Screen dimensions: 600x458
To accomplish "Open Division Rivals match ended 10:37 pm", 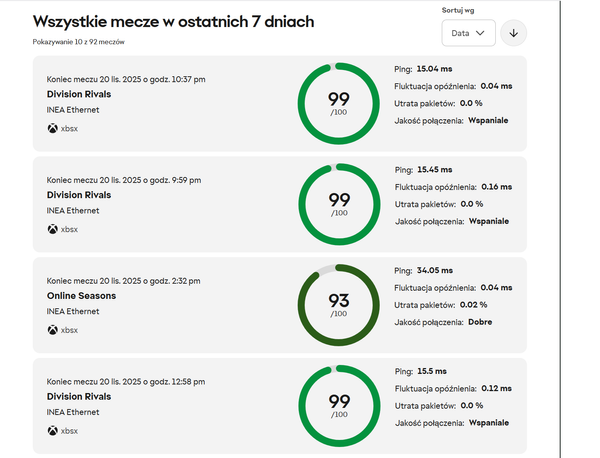I will coord(79,95).
